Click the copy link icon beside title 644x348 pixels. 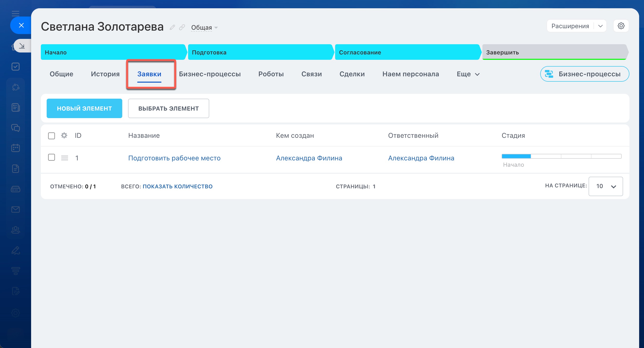pos(182,27)
